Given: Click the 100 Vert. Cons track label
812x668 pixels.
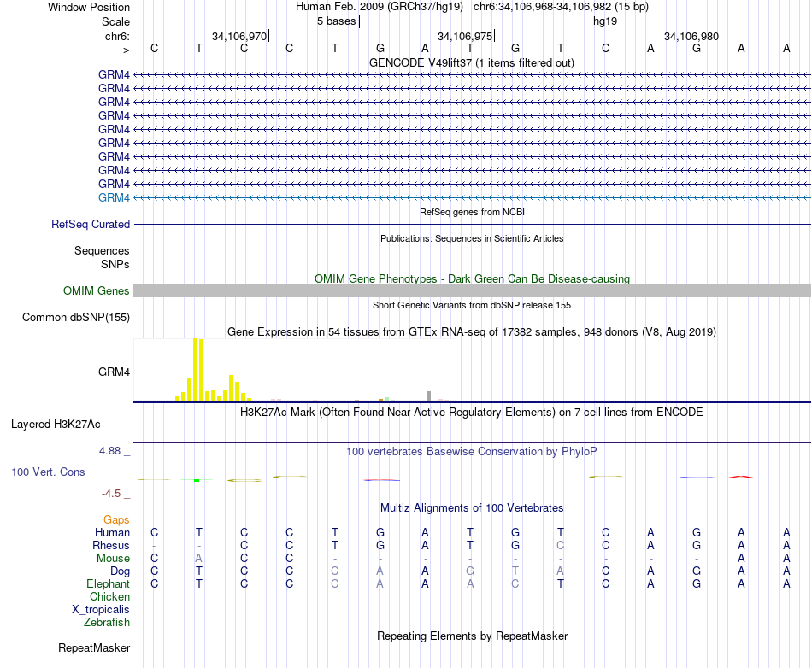Looking at the screenshot, I should point(48,472).
